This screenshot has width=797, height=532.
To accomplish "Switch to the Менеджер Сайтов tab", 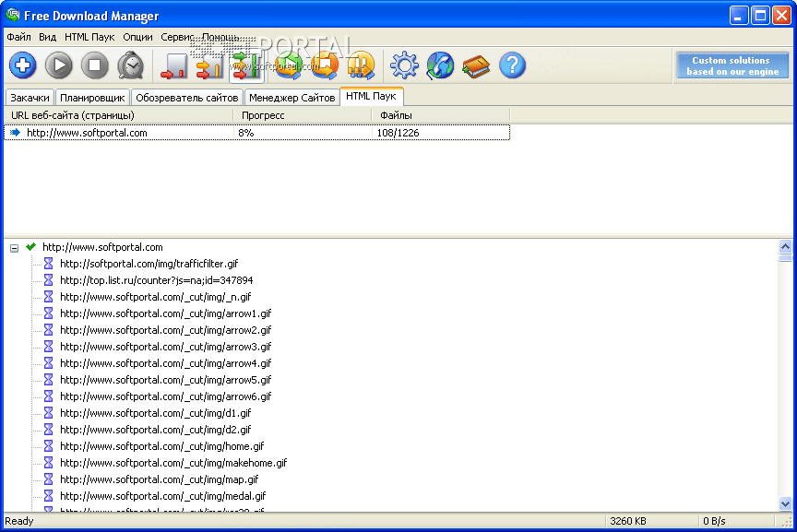I will [x=291, y=98].
